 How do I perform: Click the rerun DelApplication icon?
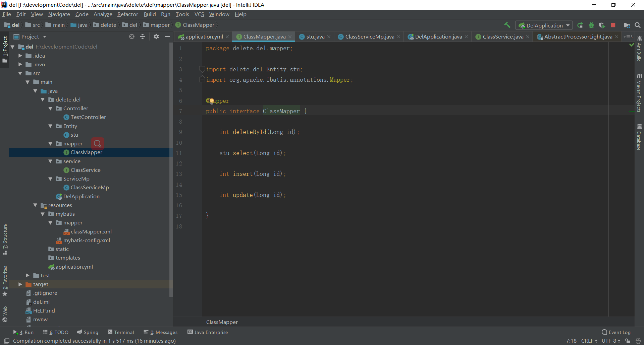[580, 25]
